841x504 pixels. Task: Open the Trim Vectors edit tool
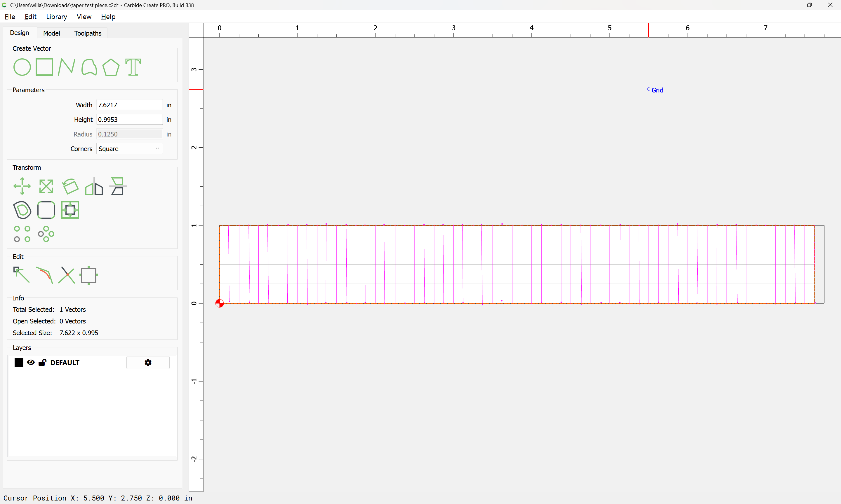coord(67,275)
